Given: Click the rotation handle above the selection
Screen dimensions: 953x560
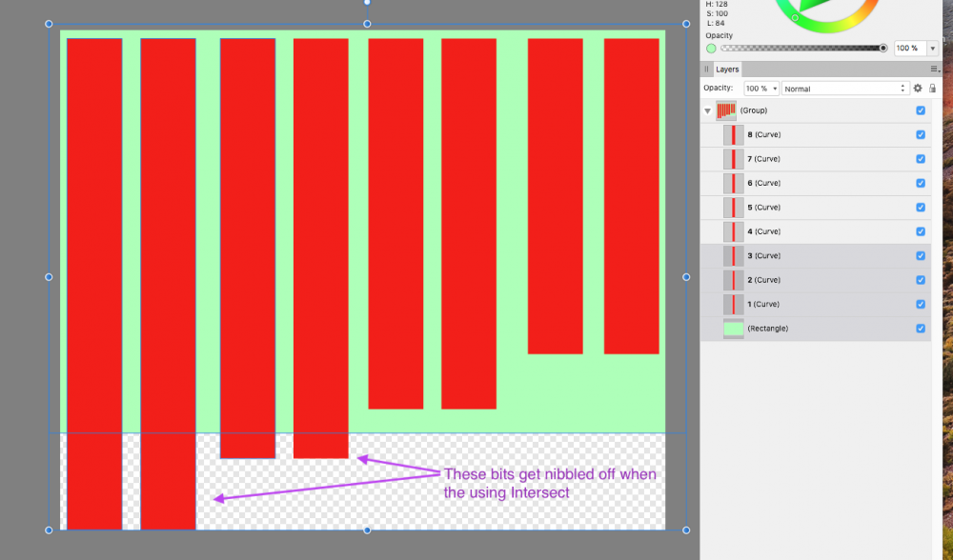Looking at the screenshot, I should click(x=367, y=3).
